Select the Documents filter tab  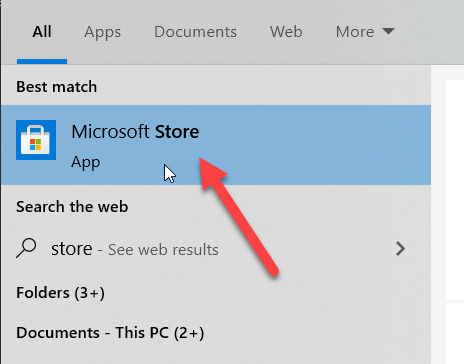click(x=195, y=32)
